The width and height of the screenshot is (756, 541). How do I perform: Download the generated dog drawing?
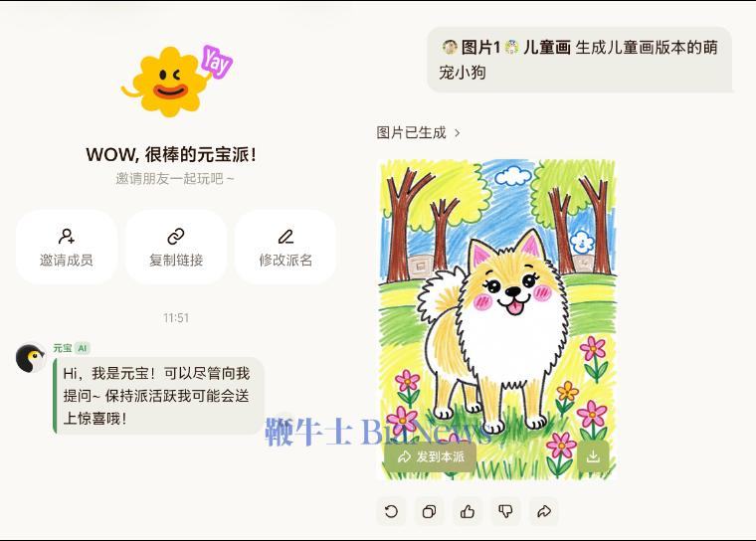(593, 456)
